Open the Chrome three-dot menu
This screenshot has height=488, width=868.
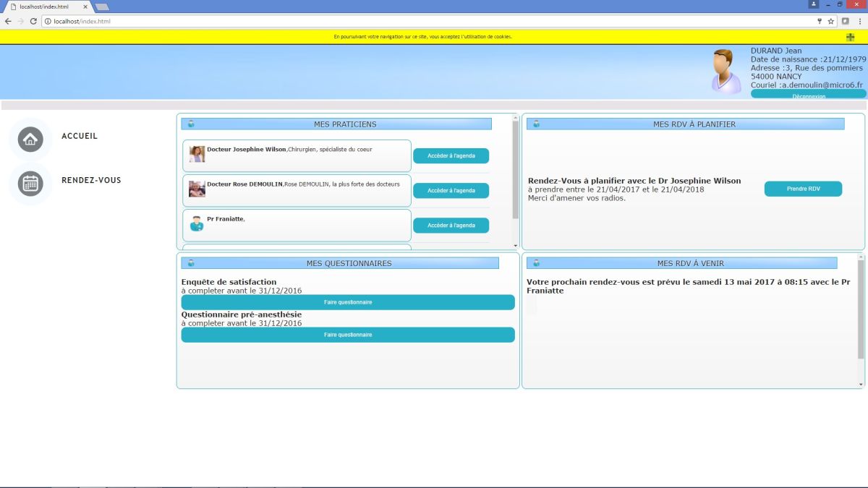[x=859, y=22]
